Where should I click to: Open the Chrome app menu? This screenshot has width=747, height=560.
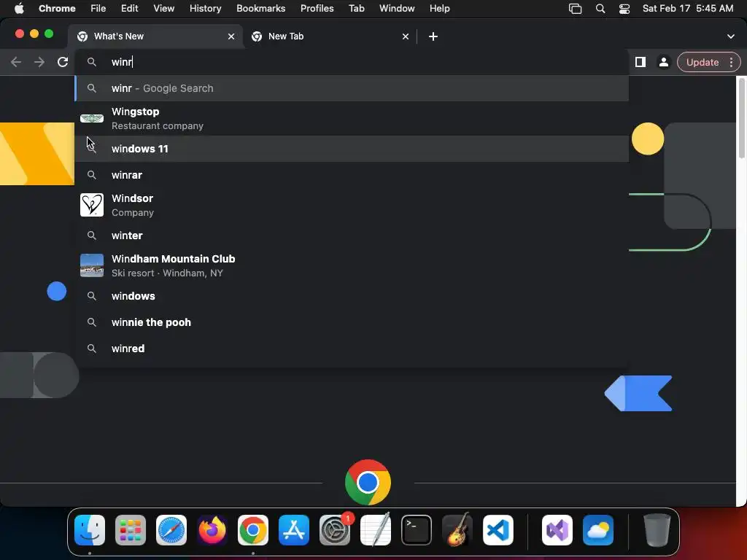tap(57, 9)
